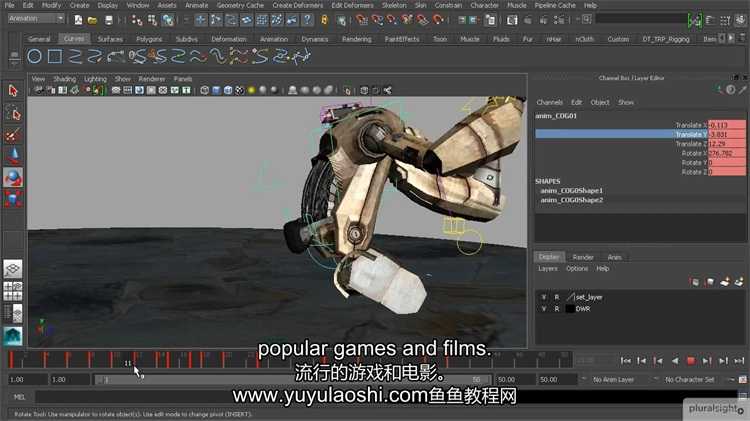Switch to the DT_TRP_Rigging shelf tab

(x=666, y=39)
